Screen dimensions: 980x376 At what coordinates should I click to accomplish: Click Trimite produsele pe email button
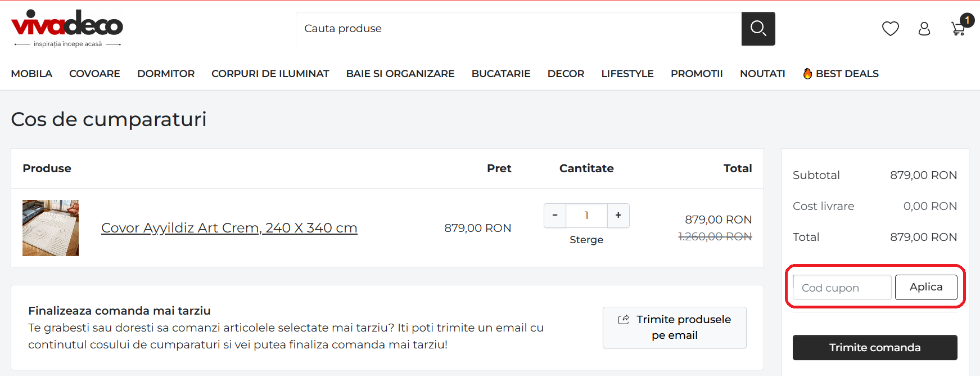pyautogui.click(x=674, y=328)
